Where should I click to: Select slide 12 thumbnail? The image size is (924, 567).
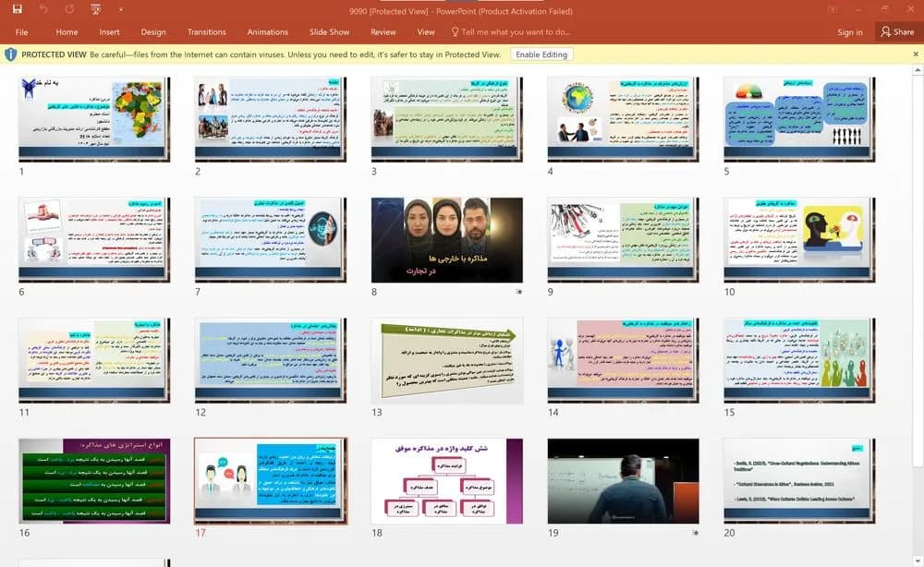pos(271,360)
